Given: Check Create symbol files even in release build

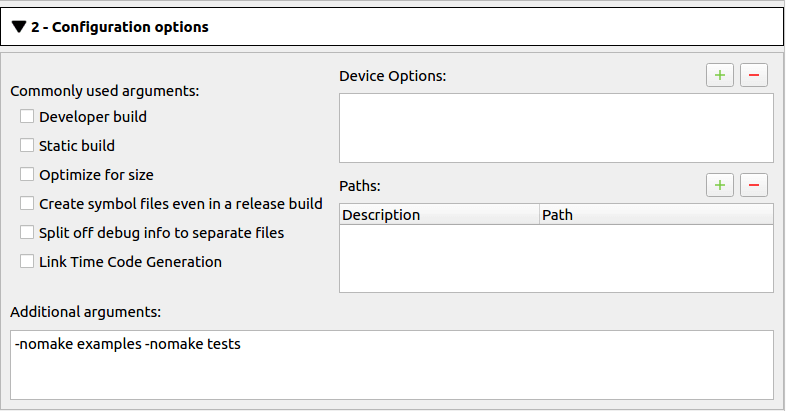Looking at the screenshot, I should point(27,203).
